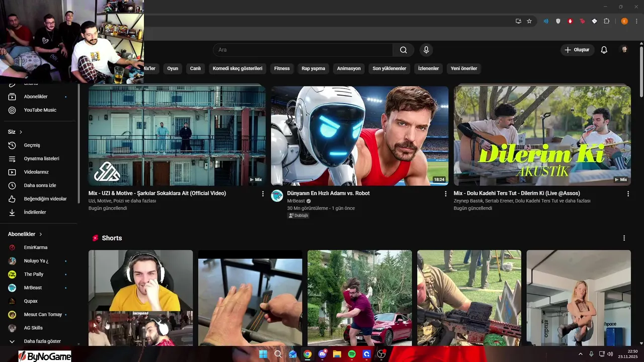Viewport: 644px width, 362px height.
Task: Click the blue sound-wave extension icon
Action: coord(546,21)
